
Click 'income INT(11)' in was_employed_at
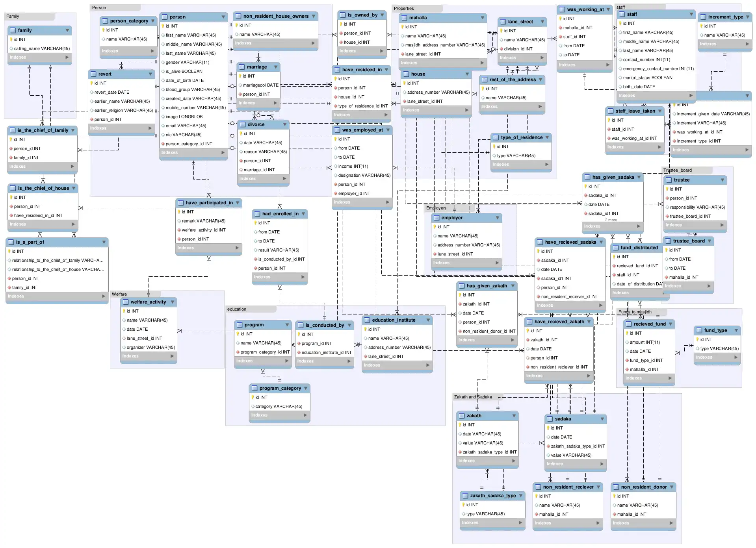click(x=353, y=166)
